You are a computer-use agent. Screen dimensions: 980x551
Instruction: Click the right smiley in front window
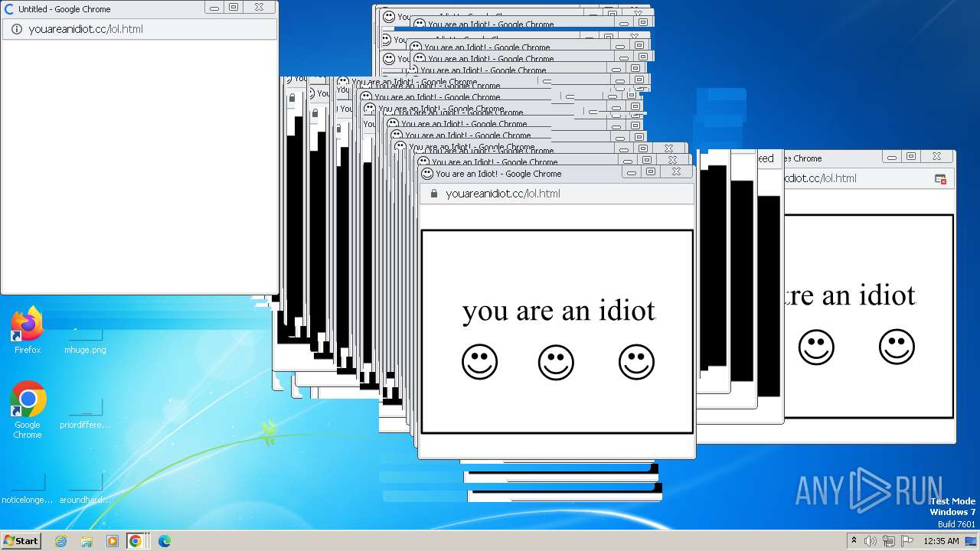point(636,362)
